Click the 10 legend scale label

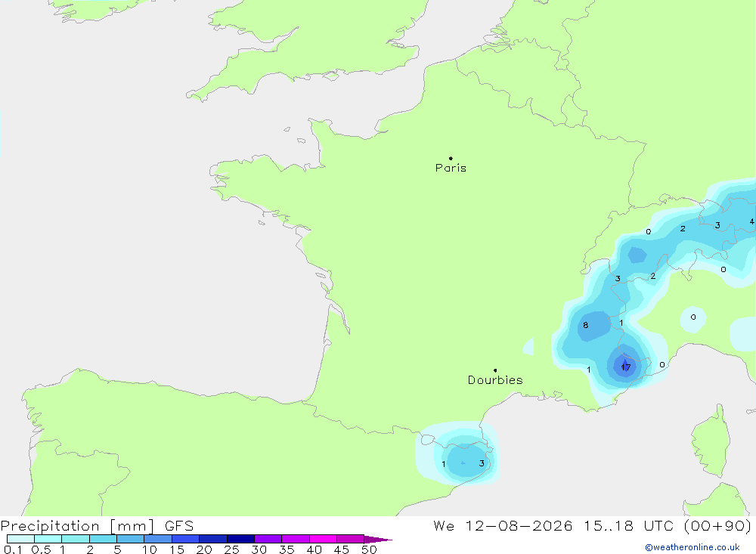click(x=150, y=549)
